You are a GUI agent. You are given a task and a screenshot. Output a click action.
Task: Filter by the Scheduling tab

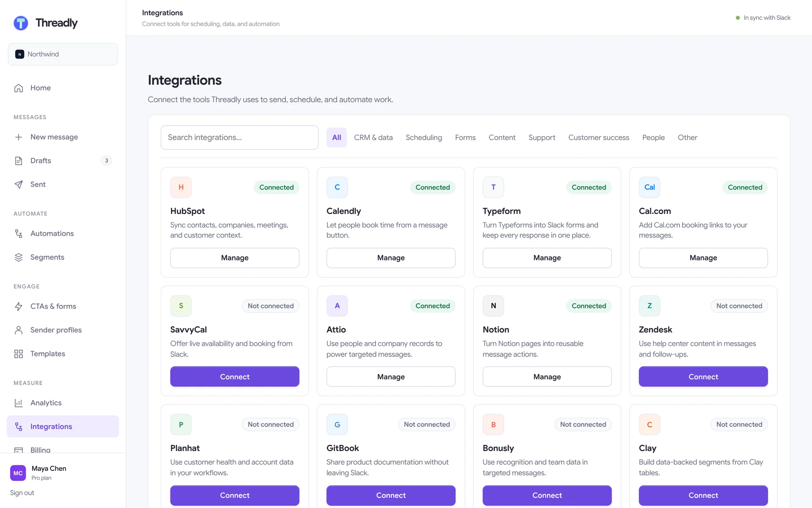pos(424,138)
